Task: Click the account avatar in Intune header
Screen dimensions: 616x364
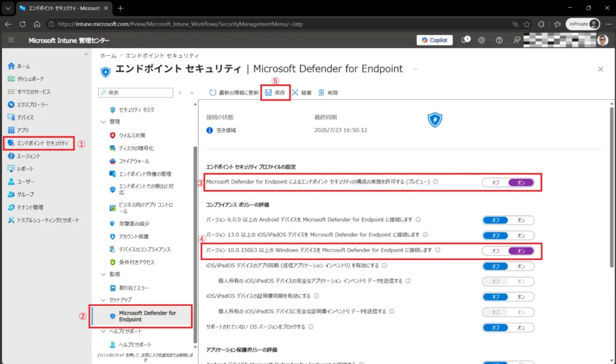Action: [x=603, y=40]
